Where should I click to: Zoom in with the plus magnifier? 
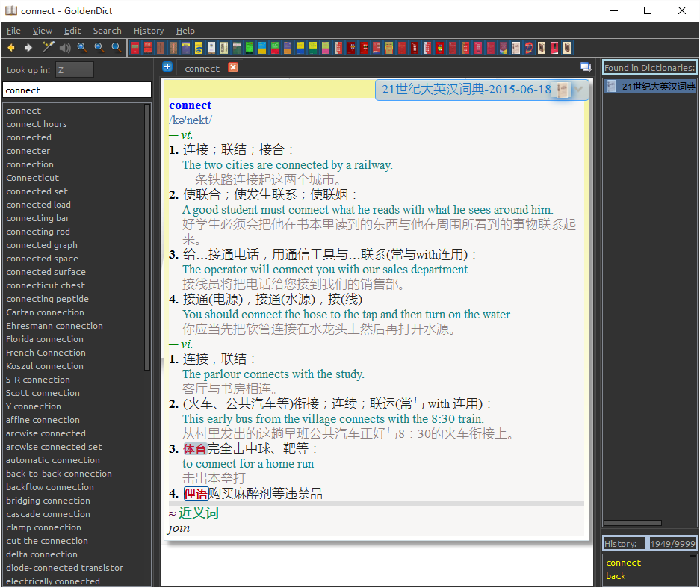click(x=82, y=47)
